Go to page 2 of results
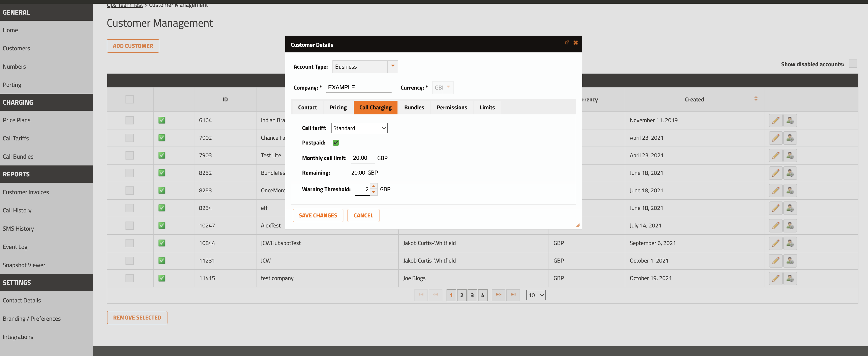The height and width of the screenshot is (356, 868). (x=462, y=295)
